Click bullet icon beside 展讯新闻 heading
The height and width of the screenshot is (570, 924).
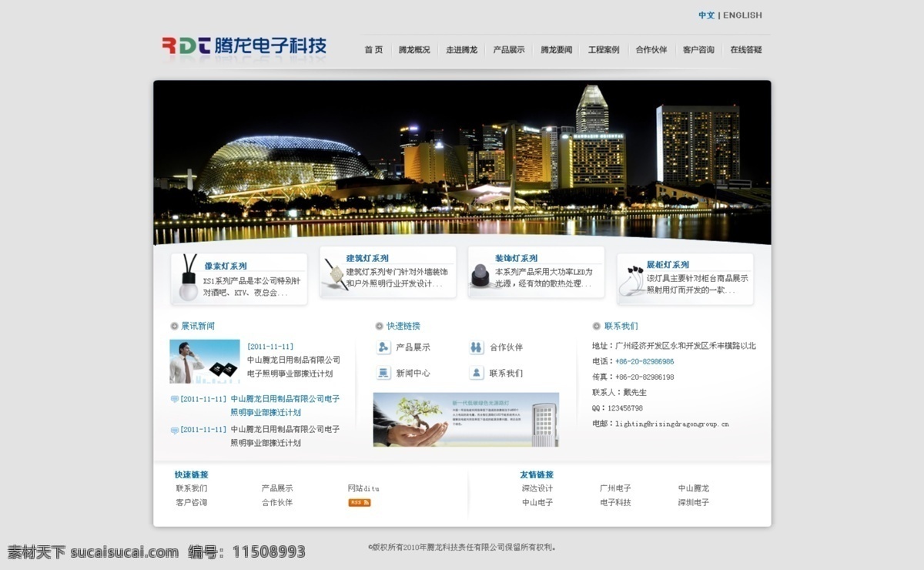(174, 326)
